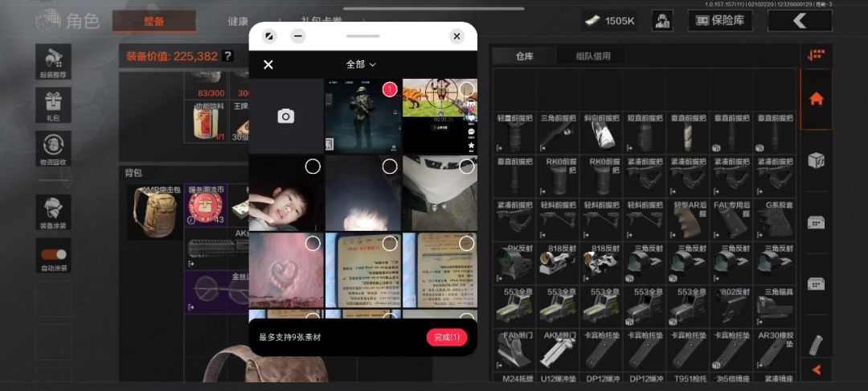Select the AR30橡胶垫 item in the warehouse

pos(775,349)
